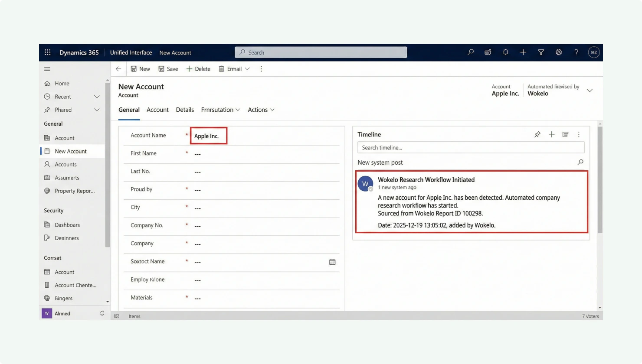Click the top search box
Image resolution: width=642 pixels, height=364 pixels.
[321, 52]
